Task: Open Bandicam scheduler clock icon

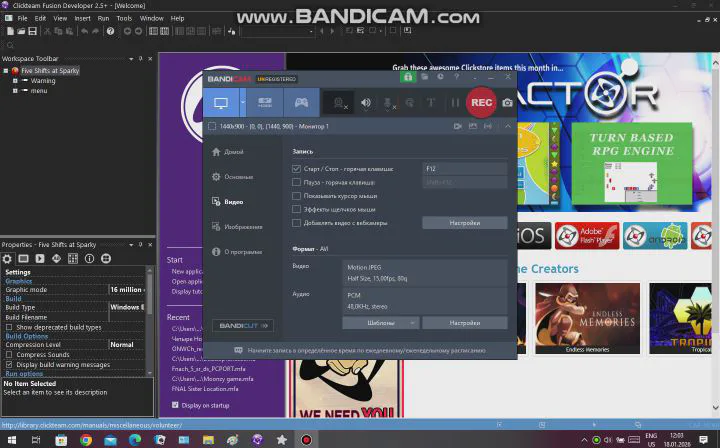Action: coord(440,77)
